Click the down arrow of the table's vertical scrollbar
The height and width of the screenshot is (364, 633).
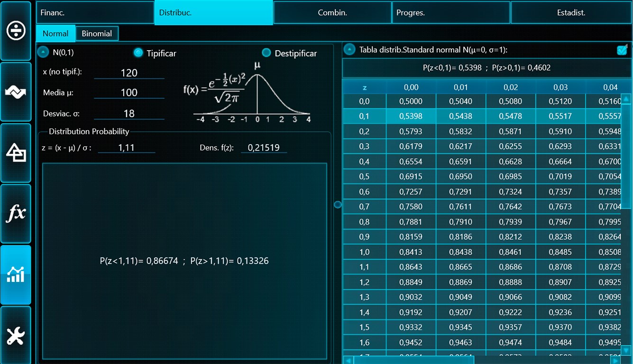[x=626, y=350]
